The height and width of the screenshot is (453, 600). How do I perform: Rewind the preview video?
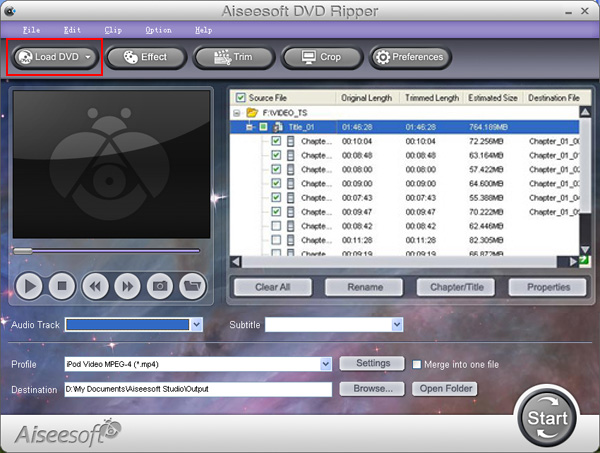(95, 286)
